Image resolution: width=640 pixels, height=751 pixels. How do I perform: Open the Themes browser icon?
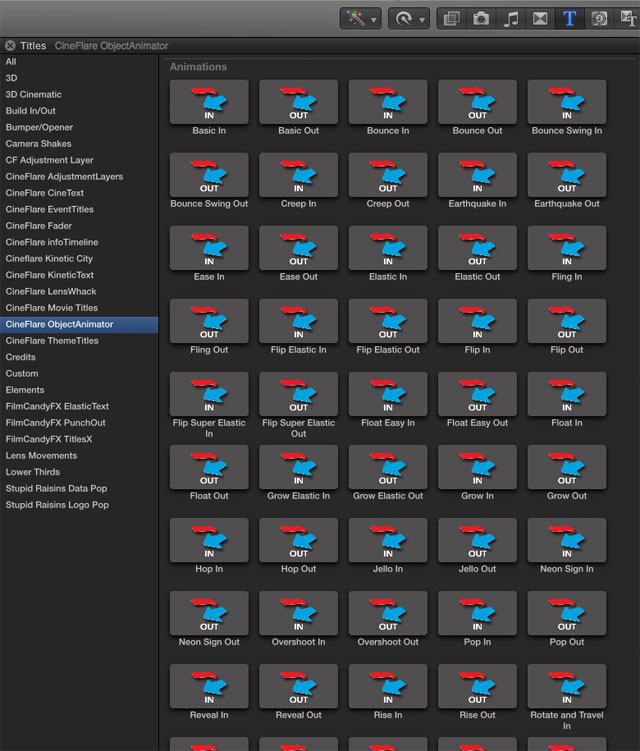627,19
